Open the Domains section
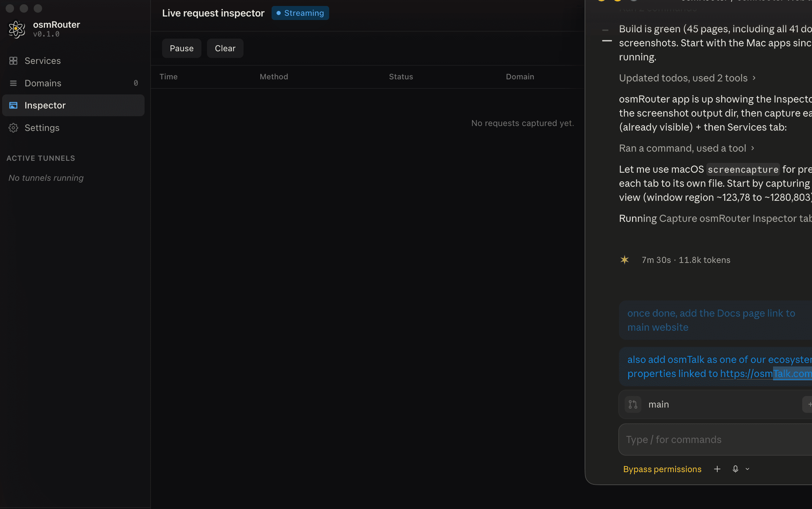The height and width of the screenshot is (509, 812). click(x=73, y=83)
